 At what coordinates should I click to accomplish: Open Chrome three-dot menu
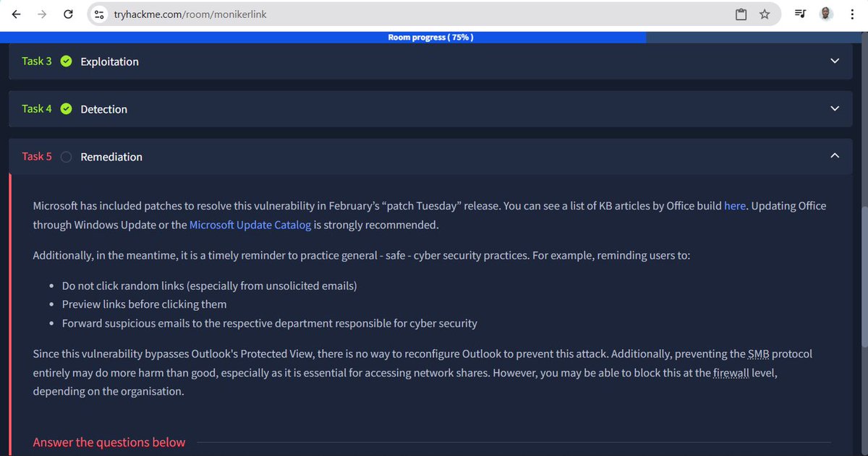(851, 14)
